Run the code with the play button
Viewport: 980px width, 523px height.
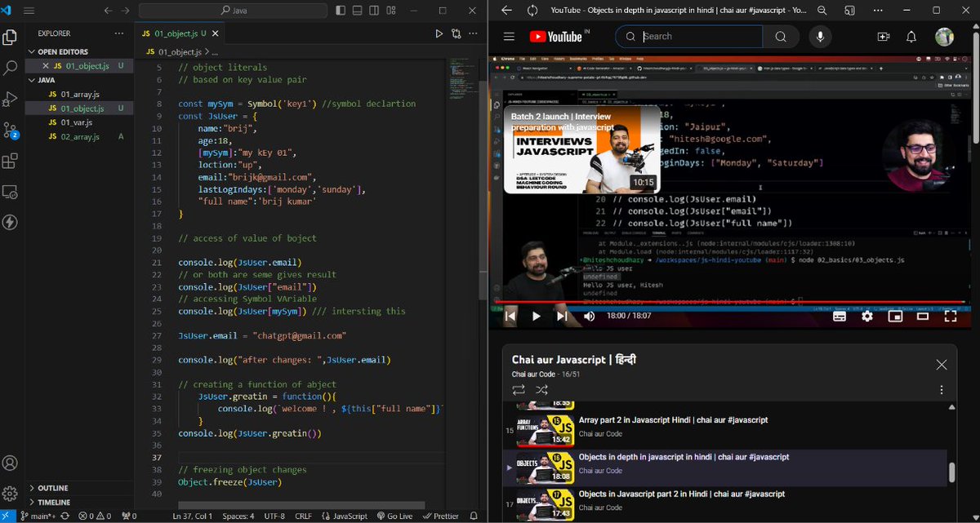(439, 33)
